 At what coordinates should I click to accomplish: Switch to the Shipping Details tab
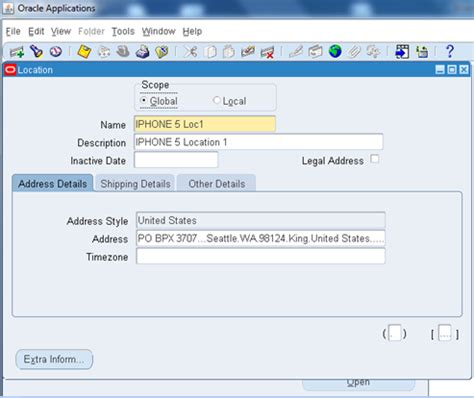click(135, 184)
